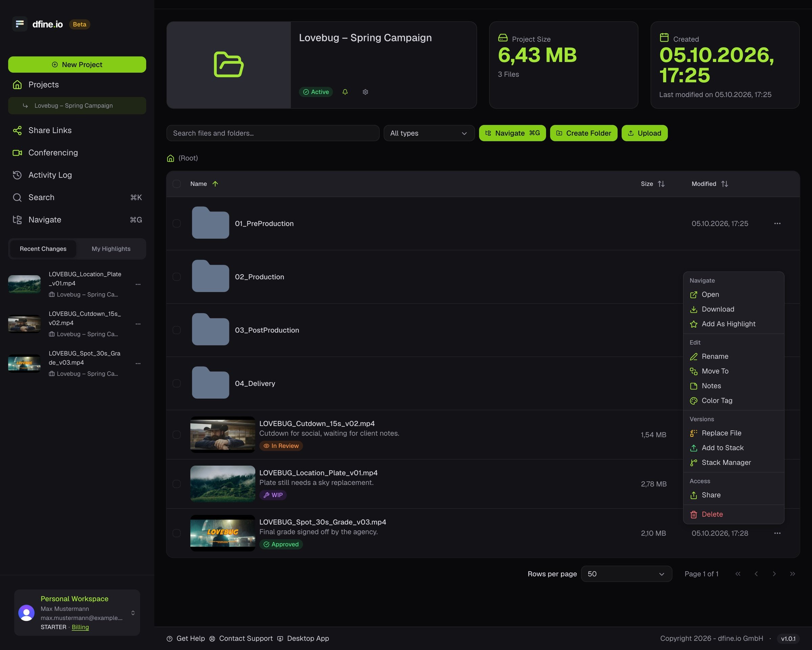
Task: Open options for recent LOVEBUG_Cutdown_15s item
Action: [138, 324]
